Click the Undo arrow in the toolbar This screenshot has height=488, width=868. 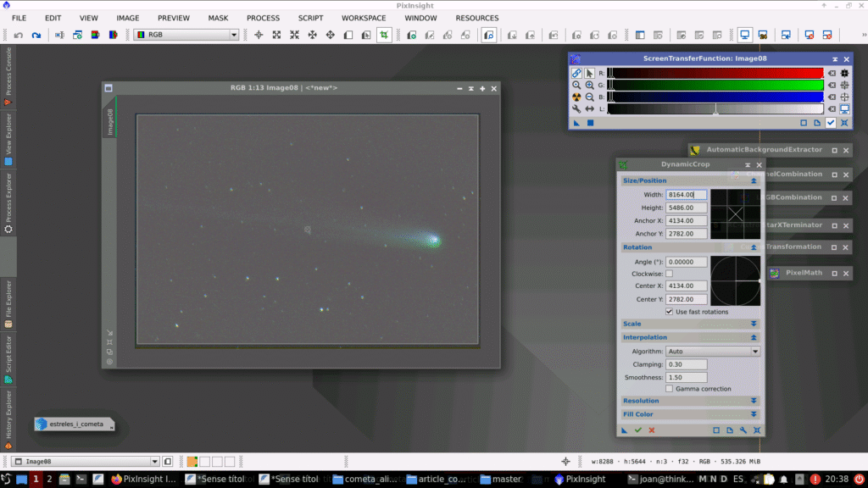(18, 35)
